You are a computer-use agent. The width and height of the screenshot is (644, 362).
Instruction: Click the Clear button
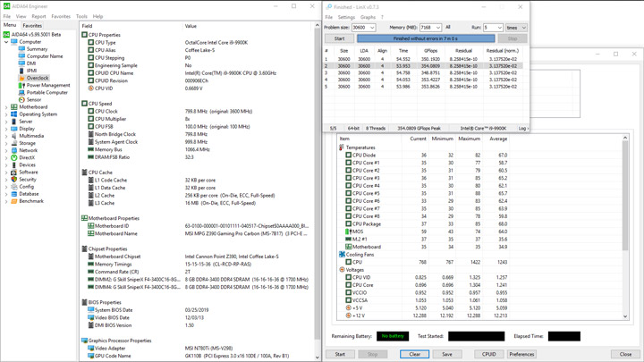point(414,354)
